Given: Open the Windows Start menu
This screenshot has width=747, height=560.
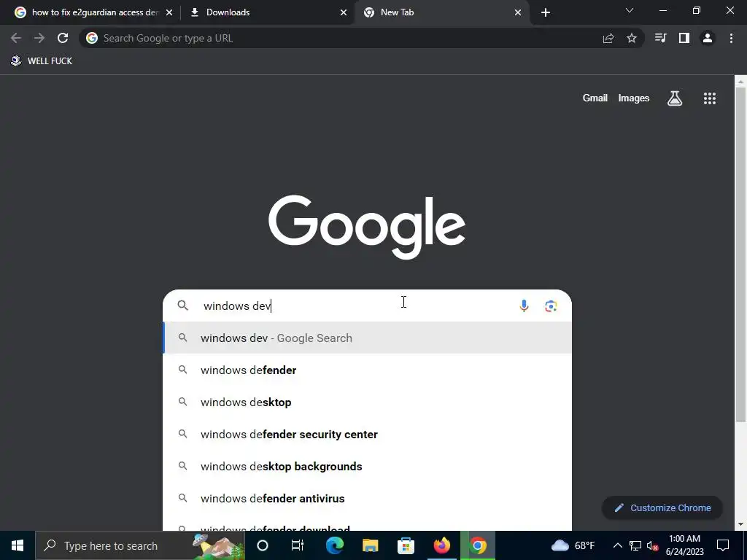Looking at the screenshot, I should point(18,545).
